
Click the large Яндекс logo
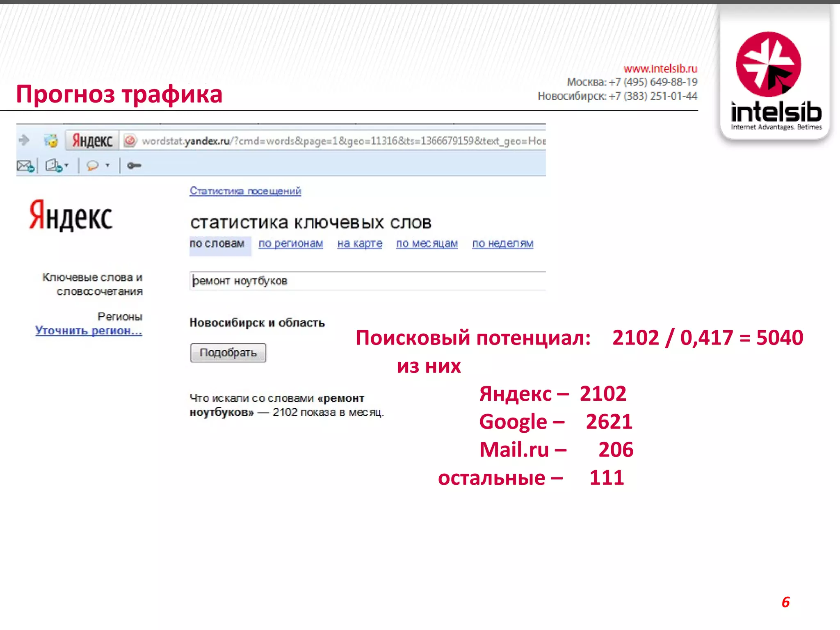coord(71,216)
